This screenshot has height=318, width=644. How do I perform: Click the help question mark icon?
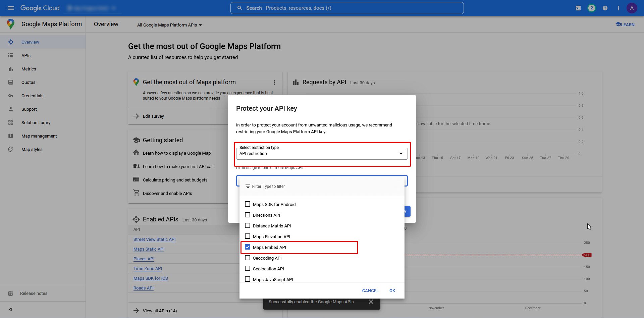(605, 8)
